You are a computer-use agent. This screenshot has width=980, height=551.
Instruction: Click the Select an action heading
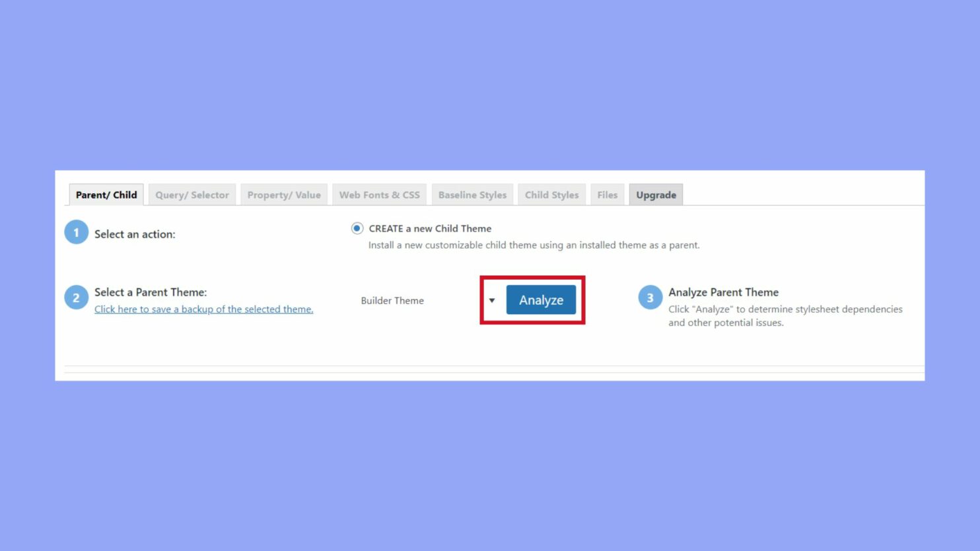point(135,234)
